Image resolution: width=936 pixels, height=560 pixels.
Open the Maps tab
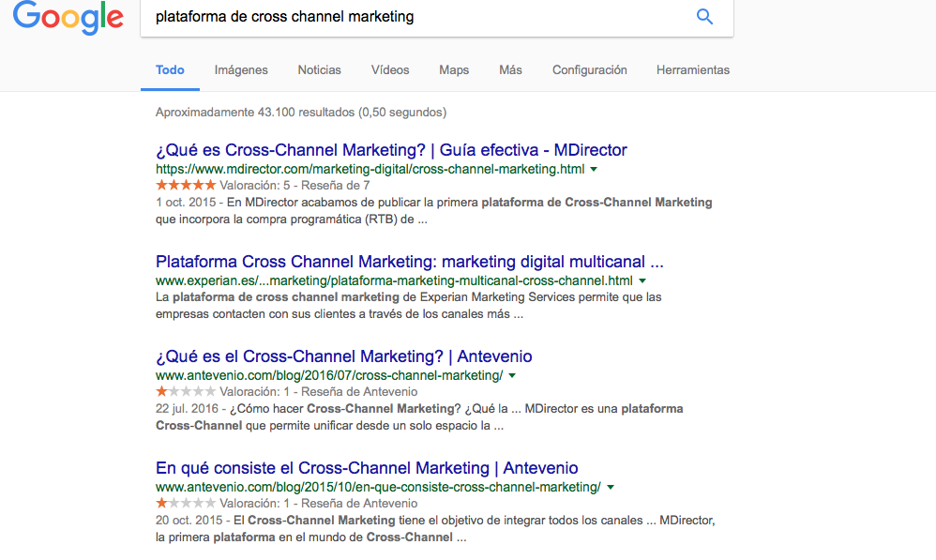[454, 69]
